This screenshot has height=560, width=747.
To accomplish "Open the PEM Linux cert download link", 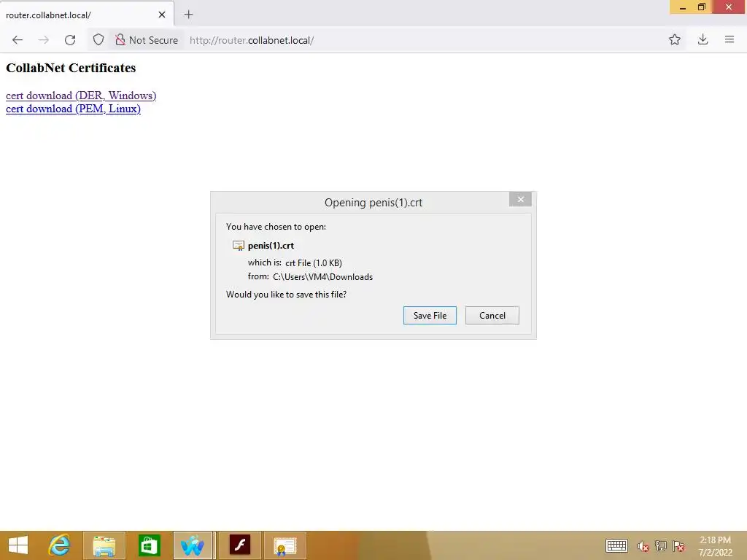I will 74,109.
